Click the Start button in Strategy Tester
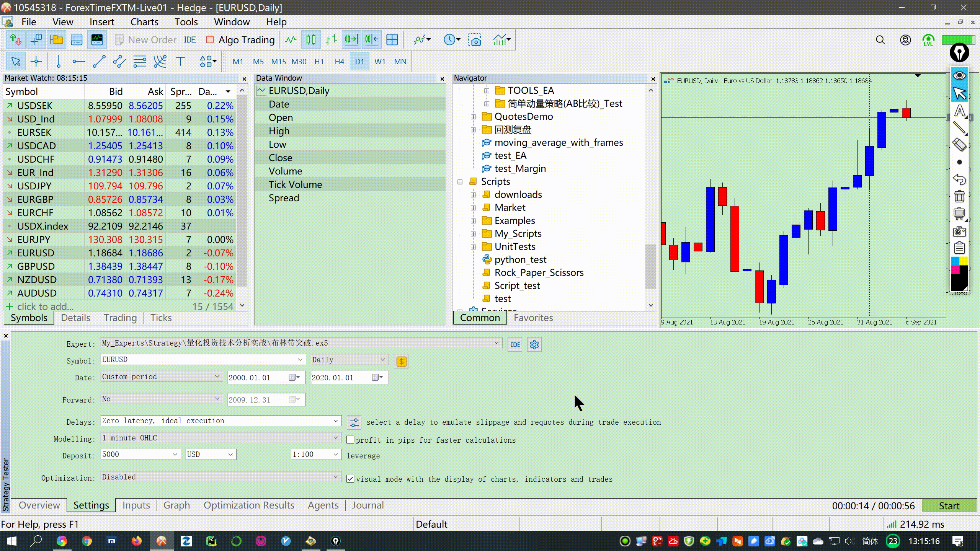 coord(949,506)
